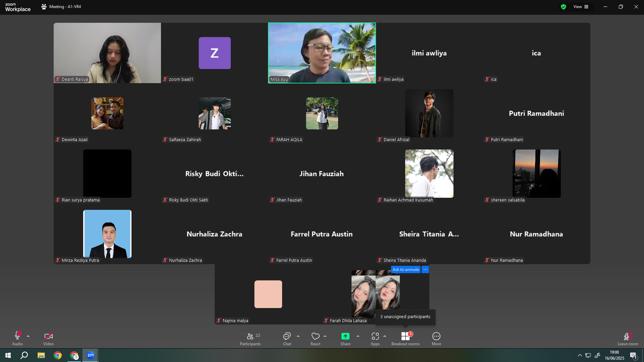Click Farah Dhila Lahasa profile picture
The height and width of the screenshot is (362, 644).
click(376, 294)
